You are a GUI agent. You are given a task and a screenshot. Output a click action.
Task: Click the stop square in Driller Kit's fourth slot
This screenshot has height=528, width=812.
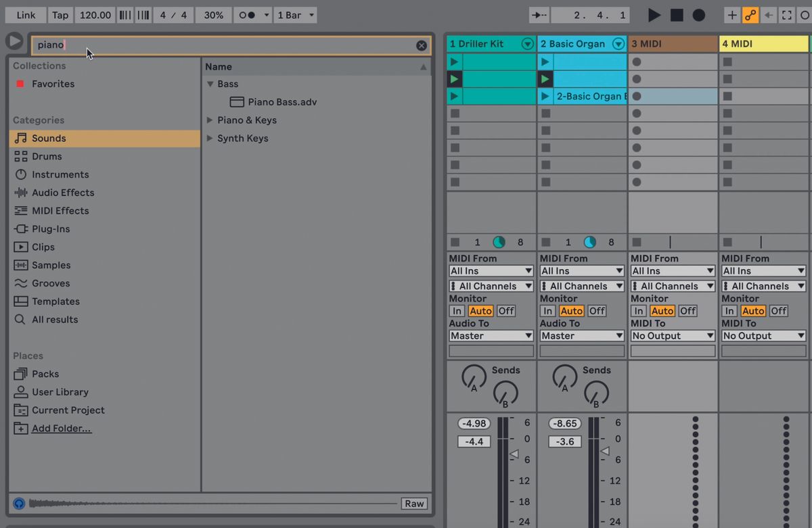(455, 114)
